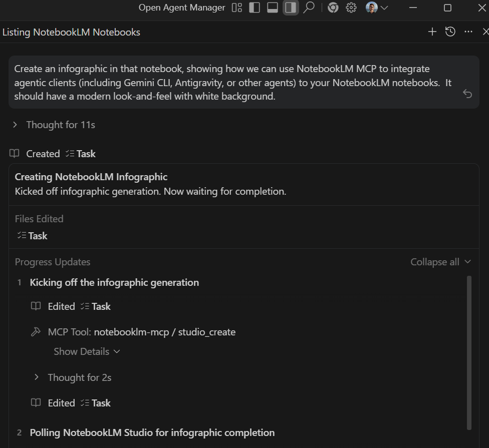Screen dimensions: 489x448
Task: Undo the infographic prompt with revert arrow
Action: point(467,94)
